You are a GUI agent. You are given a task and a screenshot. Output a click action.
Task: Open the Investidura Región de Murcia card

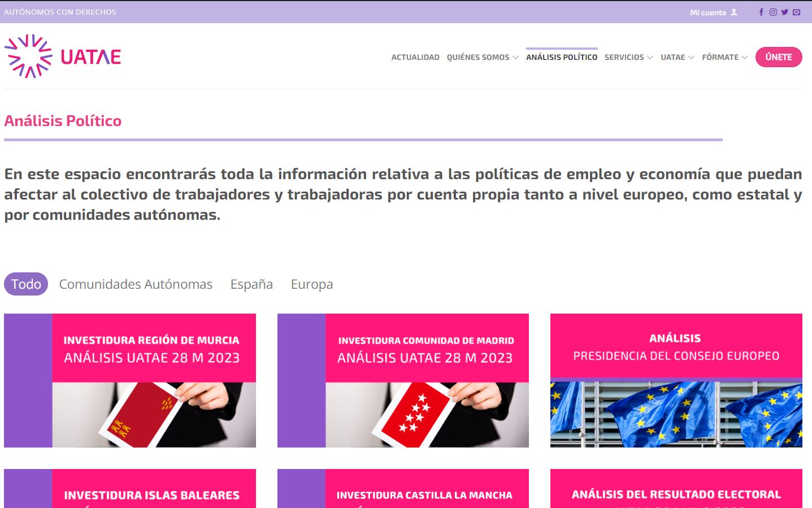pyautogui.click(x=130, y=380)
